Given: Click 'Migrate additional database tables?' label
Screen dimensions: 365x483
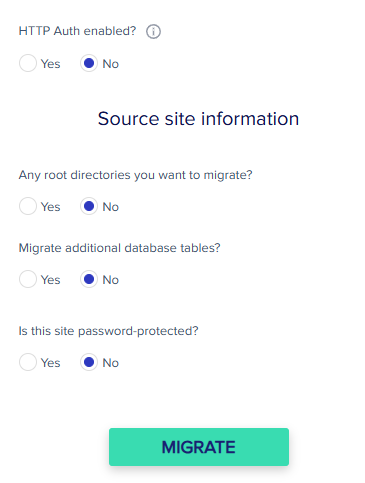Looking at the screenshot, I should (x=119, y=248).
